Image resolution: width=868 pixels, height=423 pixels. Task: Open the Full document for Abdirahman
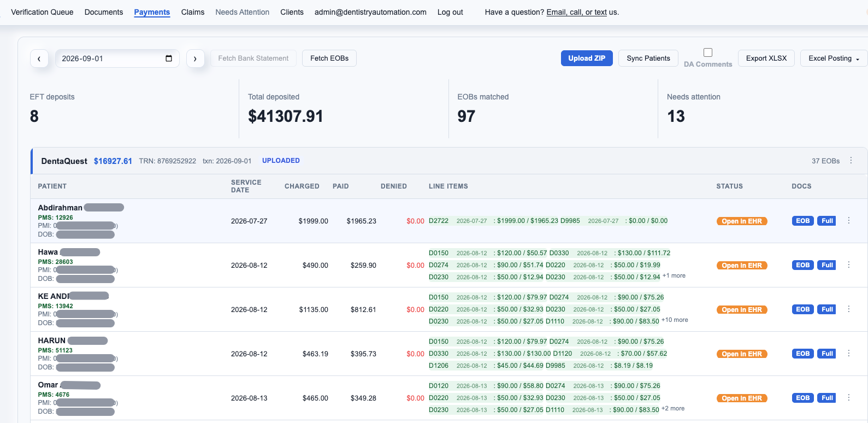pos(827,221)
